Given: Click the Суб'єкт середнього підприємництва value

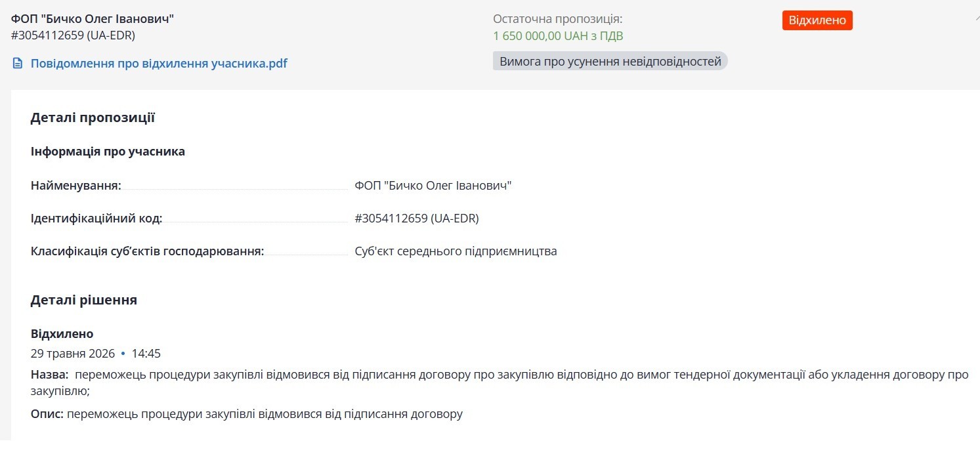Looking at the screenshot, I should pos(456,251).
